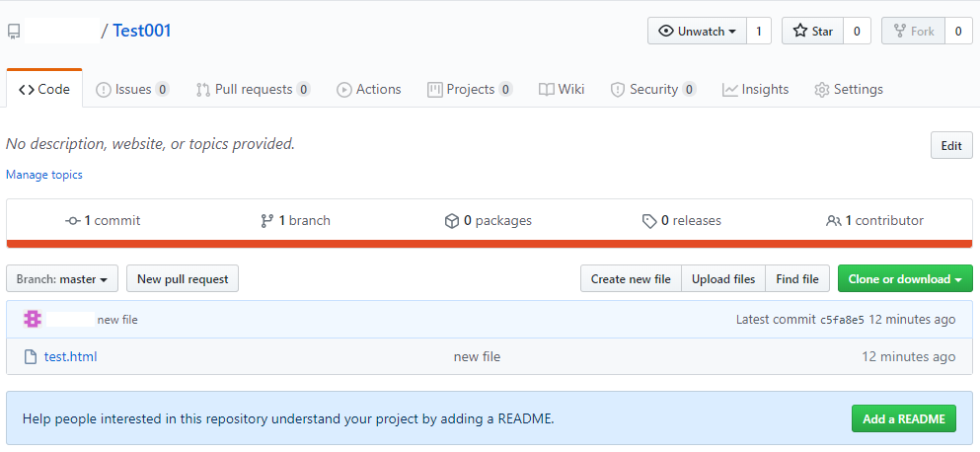980x452 pixels.
Task: Open the test.html file
Action: pyautogui.click(x=71, y=357)
